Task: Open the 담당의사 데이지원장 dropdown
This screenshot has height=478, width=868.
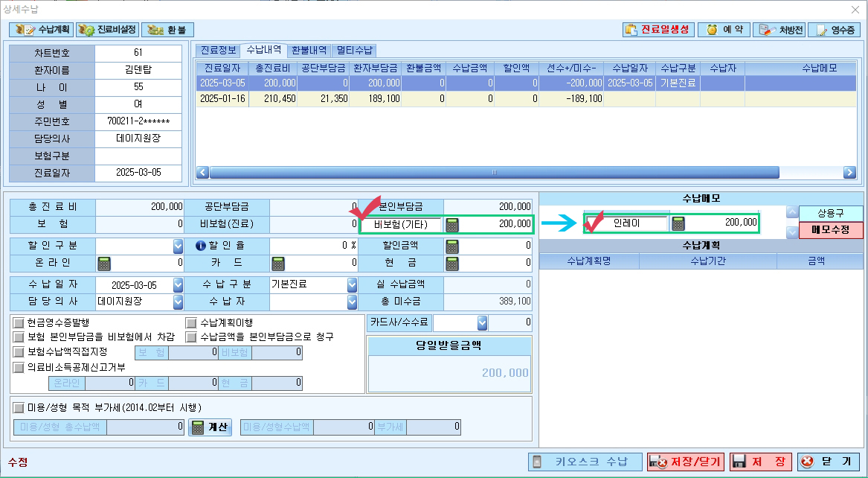Action: point(178,302)
